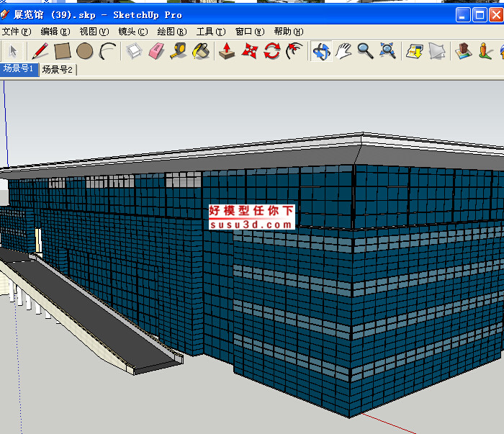Open the 编辑(E) menu
The width and height of the screenshot is (504, 434).
[x=55, y=32]
